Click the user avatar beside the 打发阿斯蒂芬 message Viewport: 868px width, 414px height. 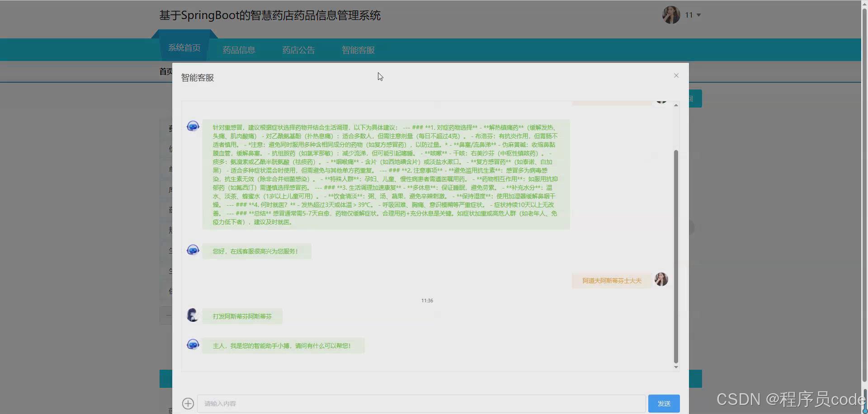193,315
